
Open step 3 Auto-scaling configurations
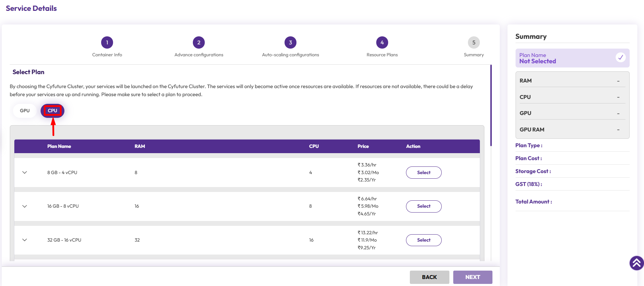[290, 43]
